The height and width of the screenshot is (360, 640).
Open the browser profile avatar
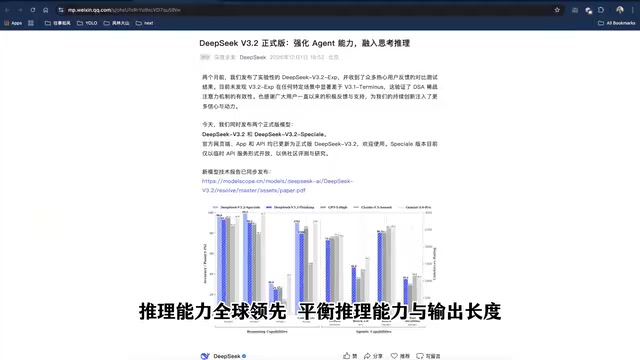(620, 10)
